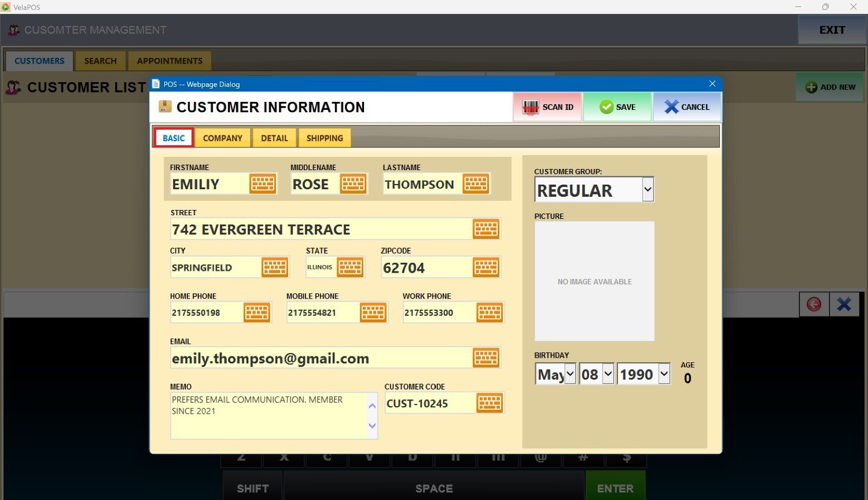Open keyboard icon for Mobile Phone field
This screenshot has width=868, height=500.
373,312
